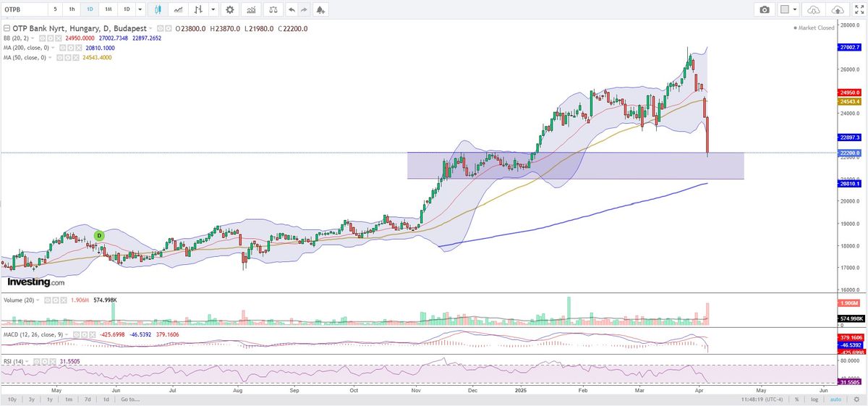868x406 pixels.
Task: Open the chart settings gear
Action: (229, 9)
